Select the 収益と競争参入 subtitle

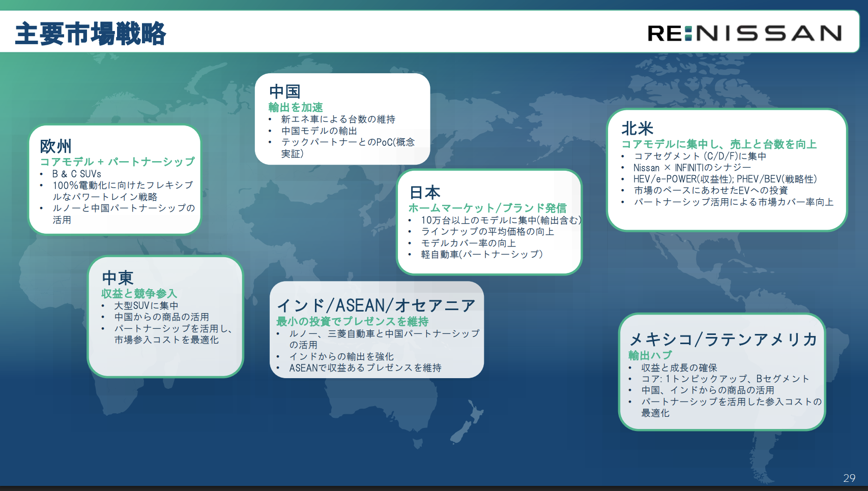(x=139, y=294)
